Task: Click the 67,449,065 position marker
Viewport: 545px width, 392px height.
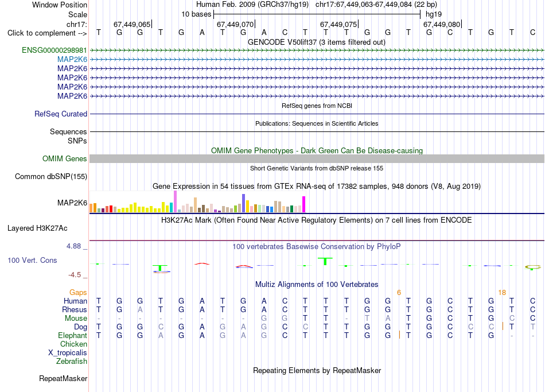Action: click(133, 24)
